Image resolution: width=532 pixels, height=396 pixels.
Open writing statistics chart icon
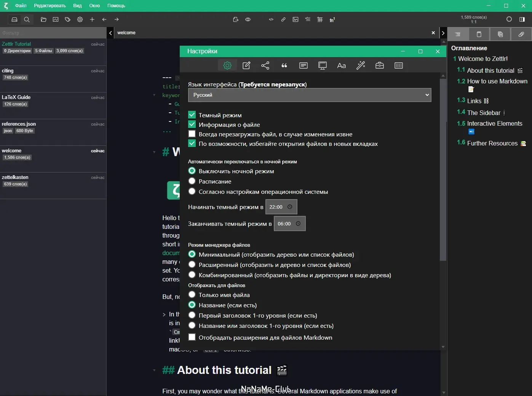point(56,19)
